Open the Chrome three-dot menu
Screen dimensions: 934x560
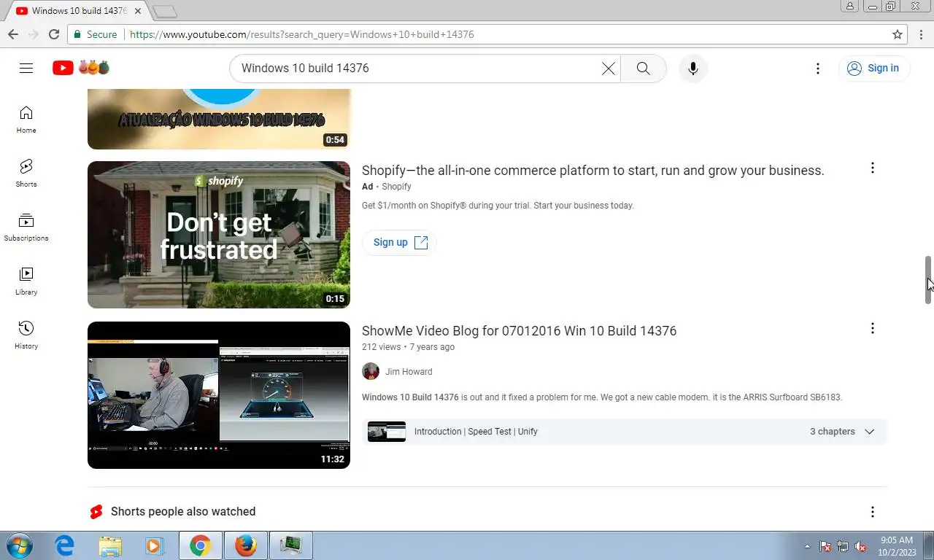click(x=921, y=34)
